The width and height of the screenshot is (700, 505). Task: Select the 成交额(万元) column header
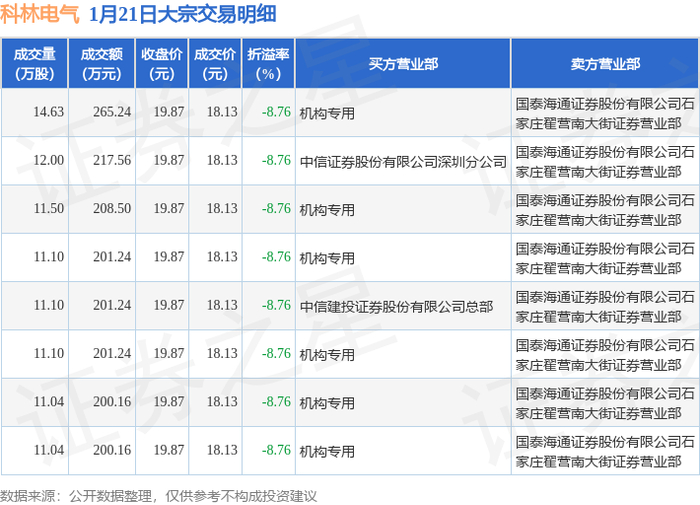point(102,63)
